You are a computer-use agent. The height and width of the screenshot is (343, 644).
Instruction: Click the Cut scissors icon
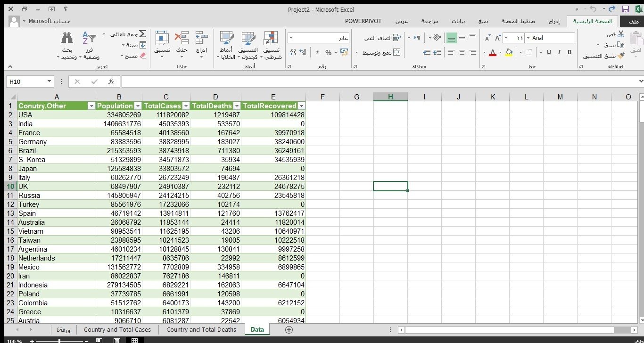click(620, 34)
